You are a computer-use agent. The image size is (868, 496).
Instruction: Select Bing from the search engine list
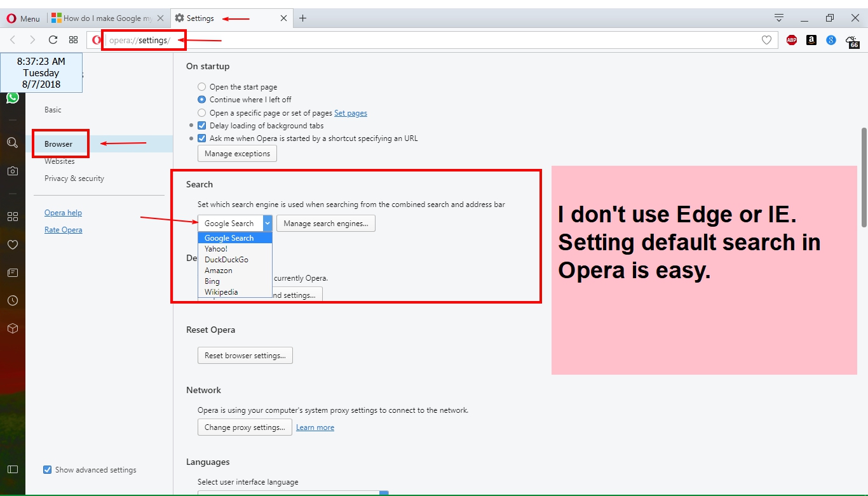235,281
